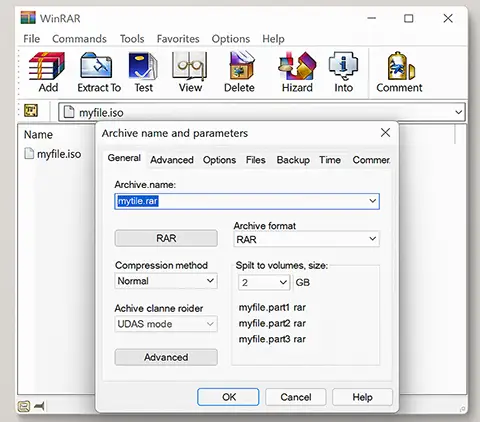
Task: Click the Name column header
Action: 38,135
